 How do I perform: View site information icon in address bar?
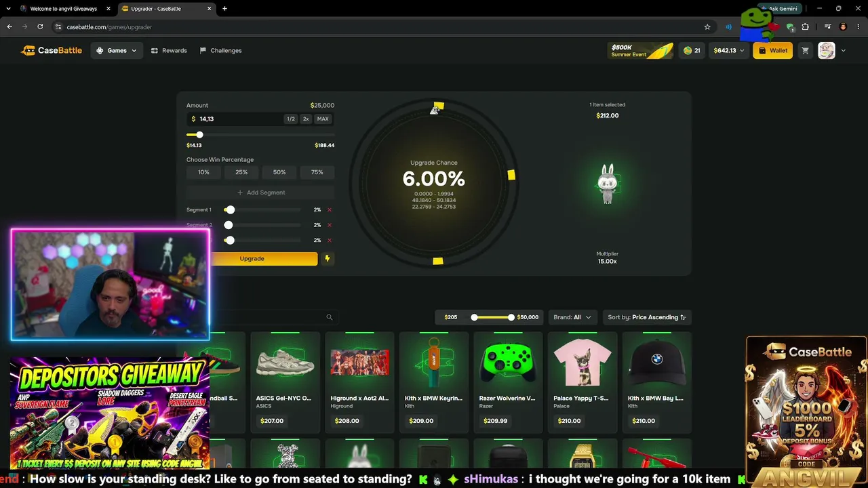58,27
